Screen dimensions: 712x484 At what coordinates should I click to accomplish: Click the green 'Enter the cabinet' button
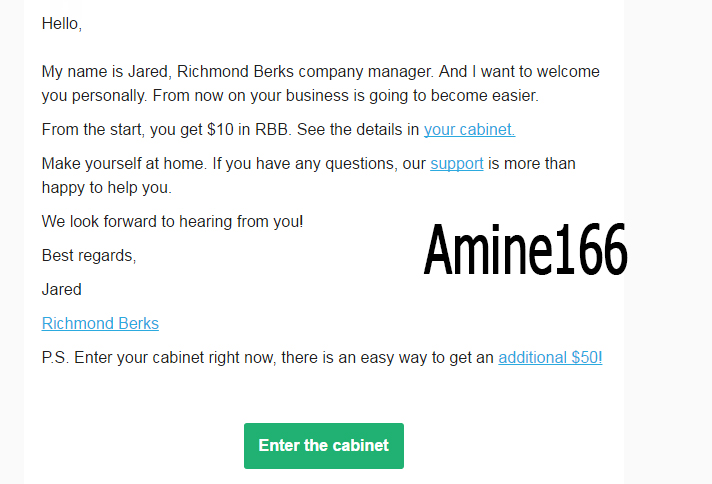coord(324,446)
